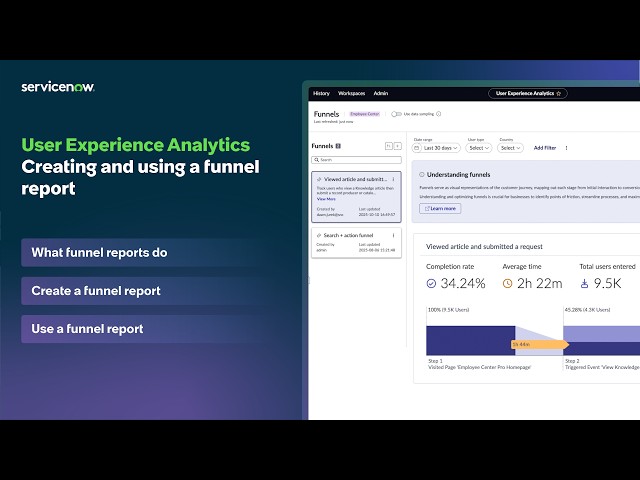Click Add filter

tap(545, 148)
